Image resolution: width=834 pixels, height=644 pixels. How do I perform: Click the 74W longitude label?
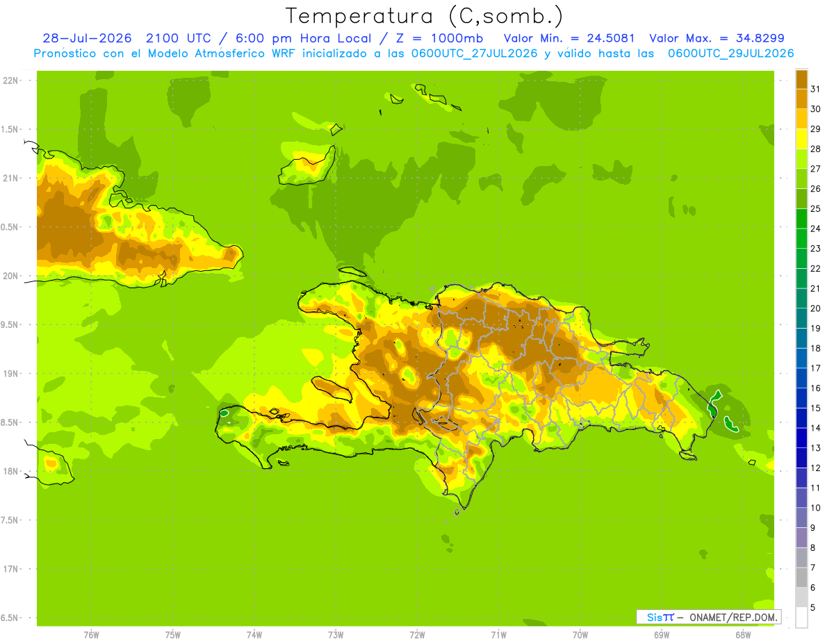point(254,635)
